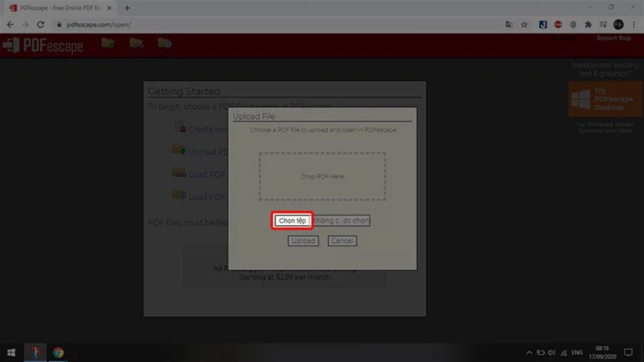Toggle the bookmark star in the address bar
Image resolution: width=644 pixels, height=362 pixels.
click(524, 25)
